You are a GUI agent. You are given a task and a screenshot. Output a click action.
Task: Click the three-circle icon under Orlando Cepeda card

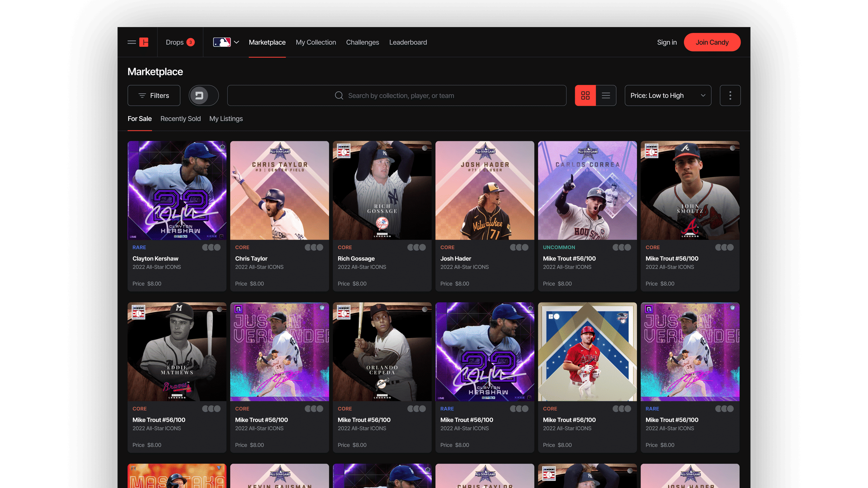[416, 409]
